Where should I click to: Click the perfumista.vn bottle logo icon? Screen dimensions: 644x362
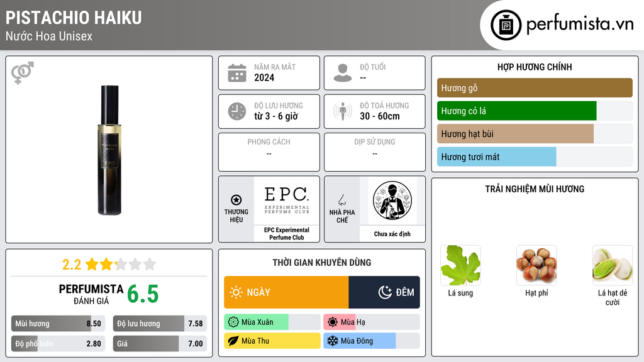tap(506, 25)
